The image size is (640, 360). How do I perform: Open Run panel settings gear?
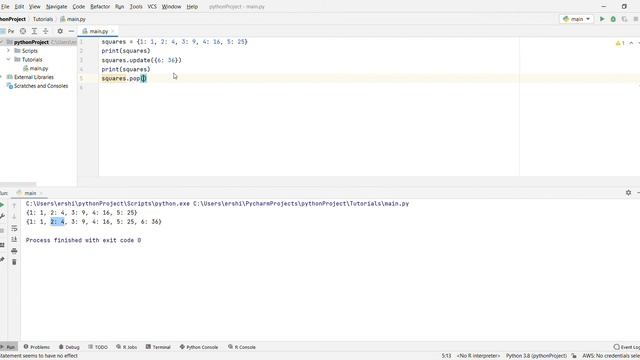point(628,193)
